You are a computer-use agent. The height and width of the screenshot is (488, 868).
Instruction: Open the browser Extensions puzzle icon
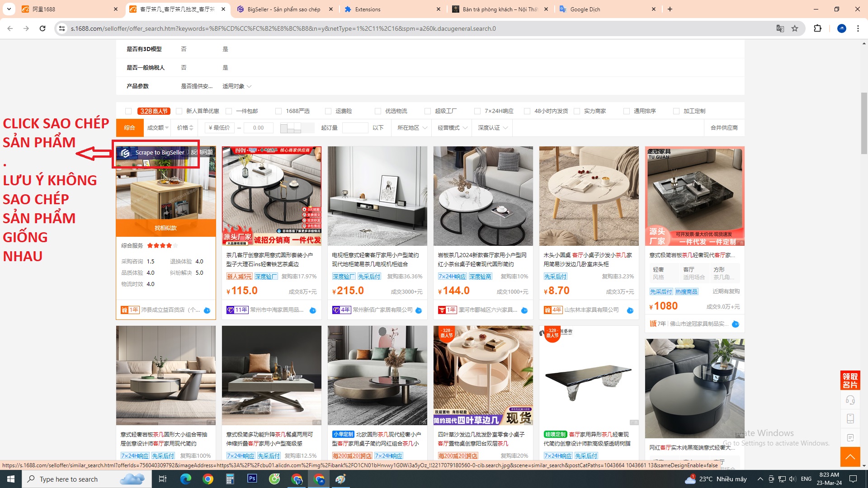tap(817, 28)
